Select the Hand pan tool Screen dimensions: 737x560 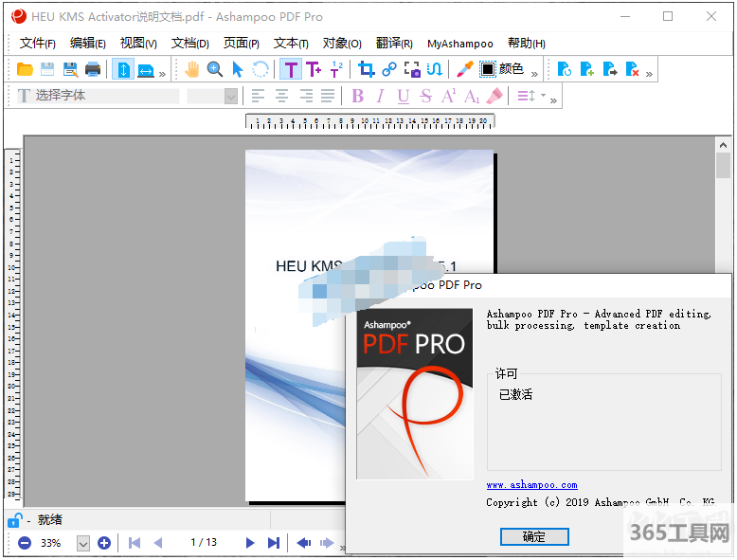192,69
